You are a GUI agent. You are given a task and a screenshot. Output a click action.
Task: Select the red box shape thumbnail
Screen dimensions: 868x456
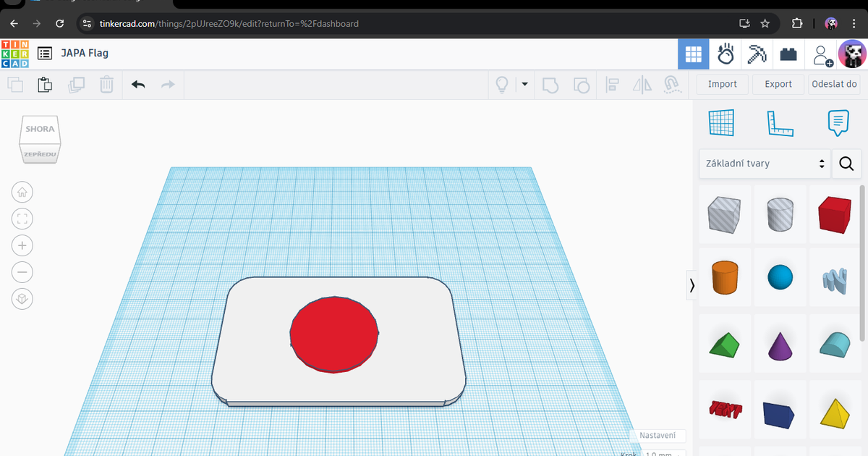coord(834,215)
